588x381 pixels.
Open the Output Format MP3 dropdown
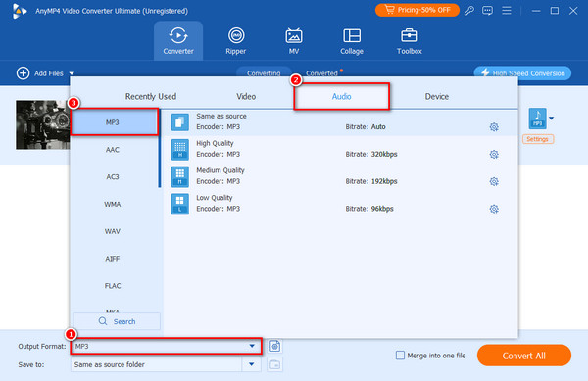point(166,346)
